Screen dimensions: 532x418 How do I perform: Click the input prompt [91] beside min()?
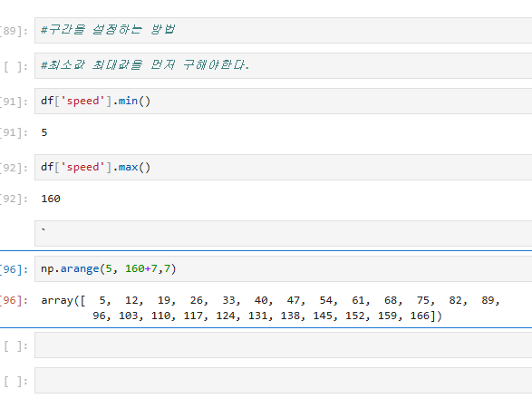pos(14,102)
